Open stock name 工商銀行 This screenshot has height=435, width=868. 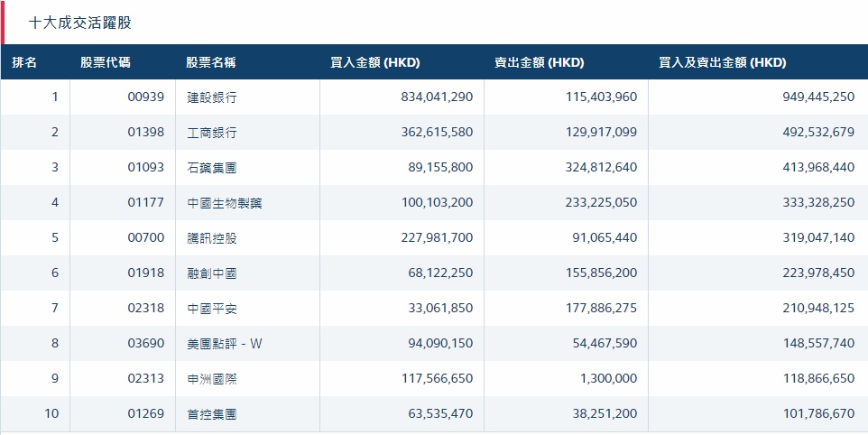(212, 133)
